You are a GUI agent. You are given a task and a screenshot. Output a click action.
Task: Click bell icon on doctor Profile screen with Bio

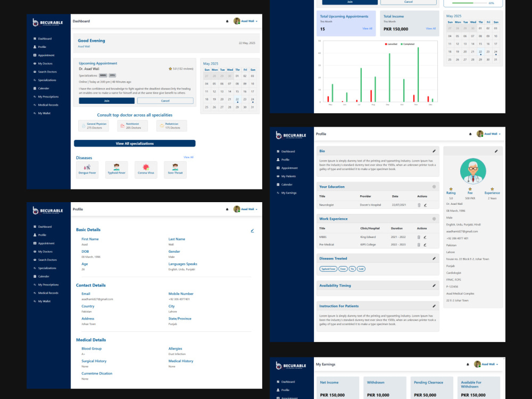tap(470, 134)
